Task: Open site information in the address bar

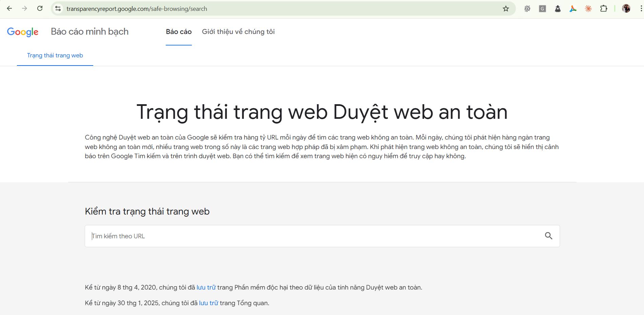Action: (x=57, y=8)
